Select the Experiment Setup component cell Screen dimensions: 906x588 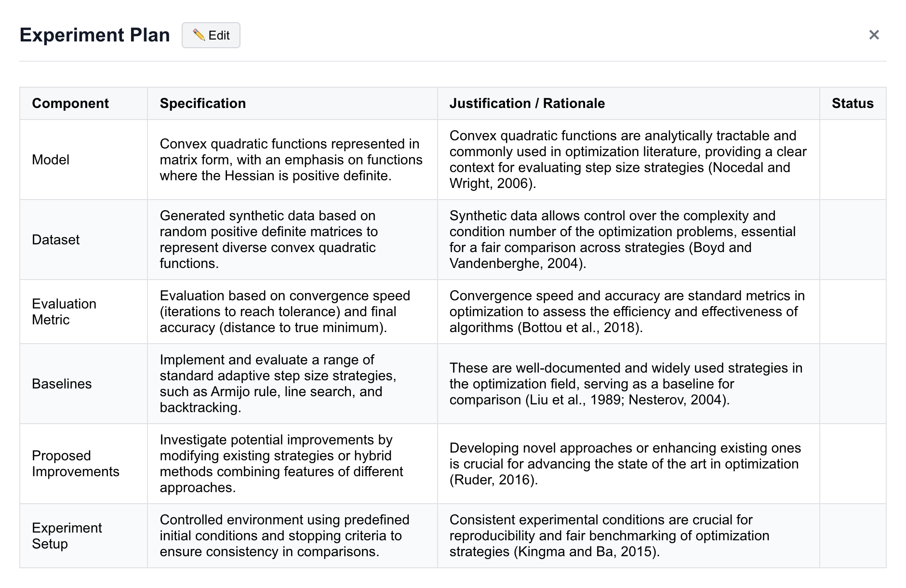[x=67, y=535]
